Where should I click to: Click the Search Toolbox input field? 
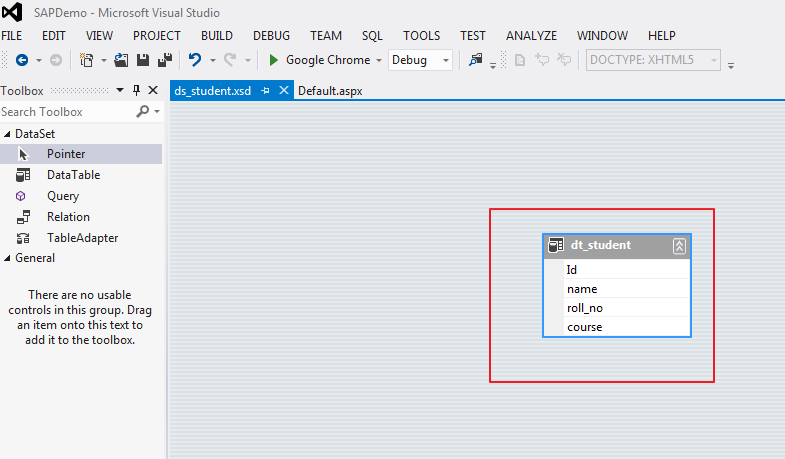click(x=68, y=112)
